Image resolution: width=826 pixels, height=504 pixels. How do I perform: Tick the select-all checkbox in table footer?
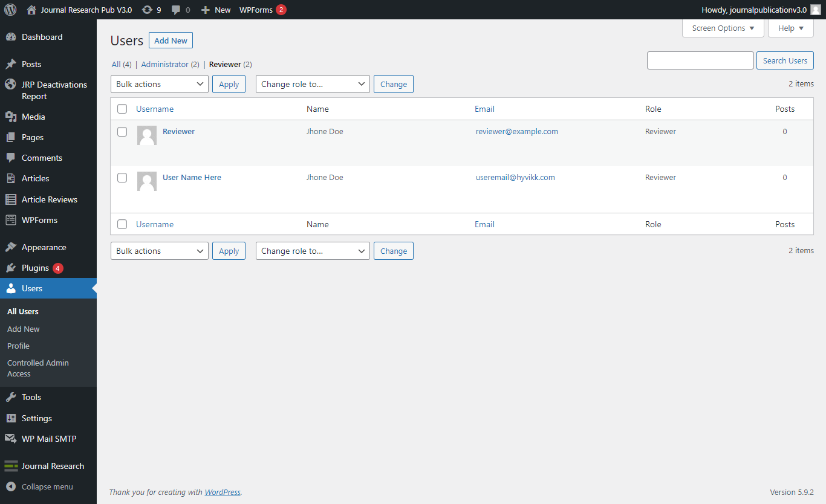(122, 224)
